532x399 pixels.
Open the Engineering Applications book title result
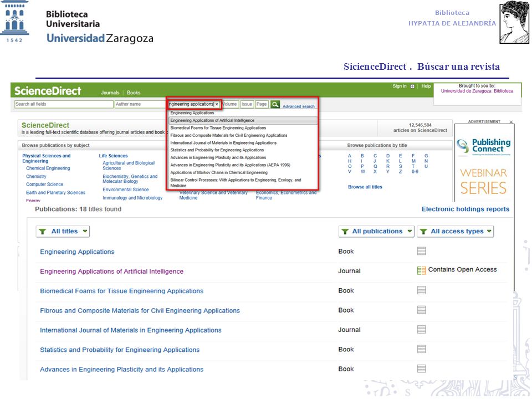coord(77,252)
